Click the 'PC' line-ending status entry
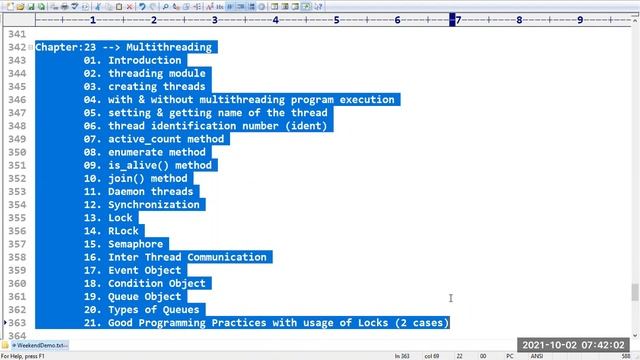This screenshot has height=360, width=640. coord(510,356)
